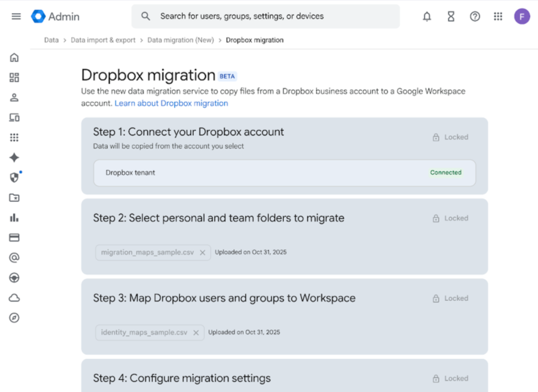The image size is (538, 392).
Task: Click the BETA badge
Action: [227, 76]
